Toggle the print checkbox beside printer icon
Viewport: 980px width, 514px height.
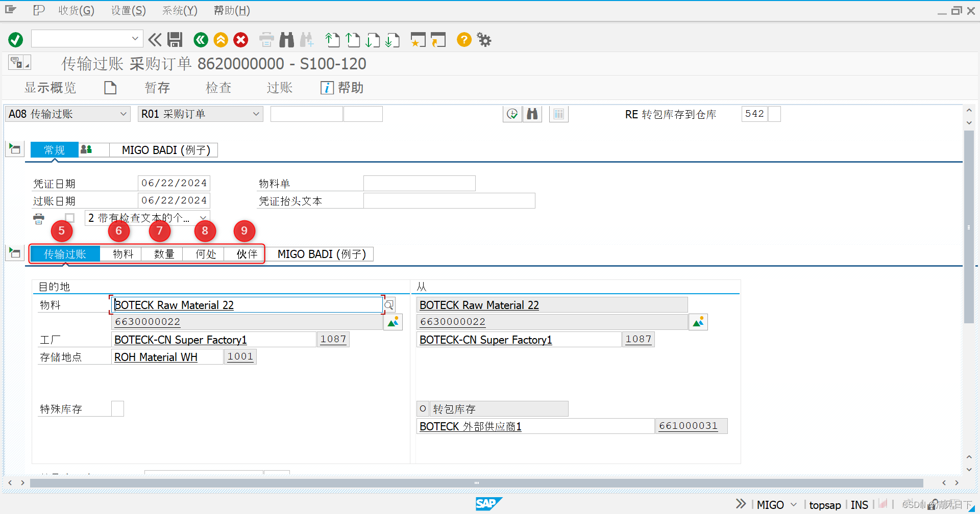pos(69,218)
